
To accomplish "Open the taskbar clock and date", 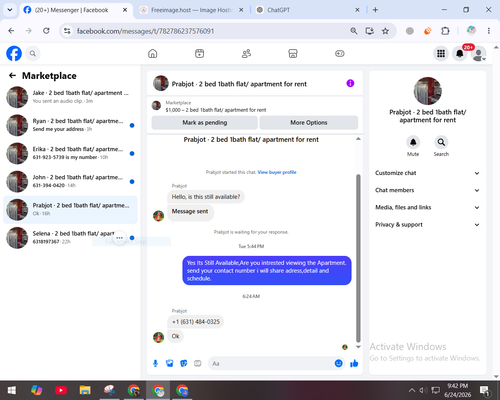I will point(457,390).
